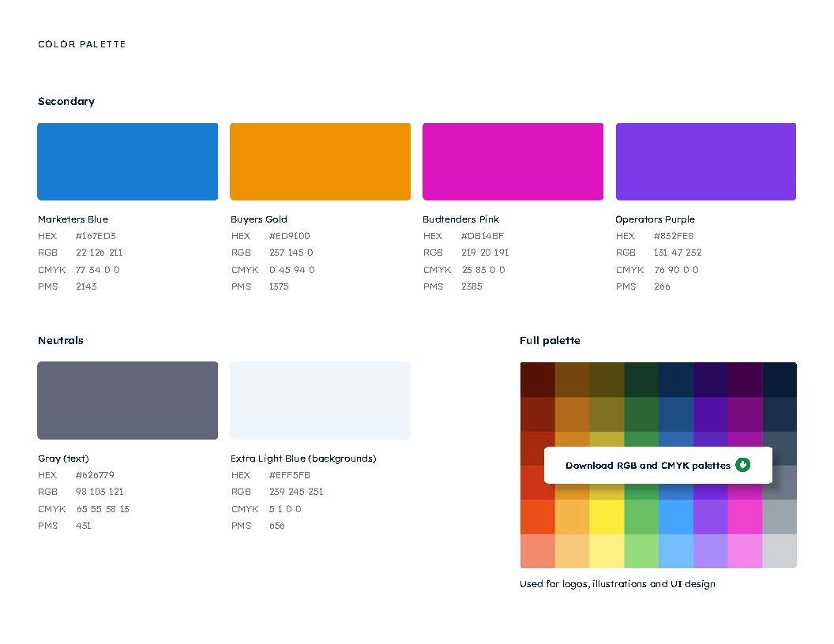Image resolution: width=834 pixels, height=644 pixels.
Task: Select the Budtenders Pink color swatch
Action: 513,162
